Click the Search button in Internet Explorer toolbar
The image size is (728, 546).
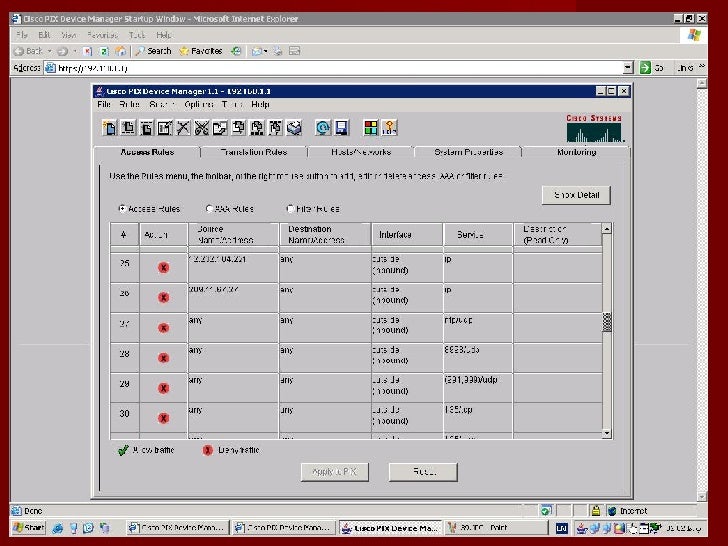[x=153, y=51]
